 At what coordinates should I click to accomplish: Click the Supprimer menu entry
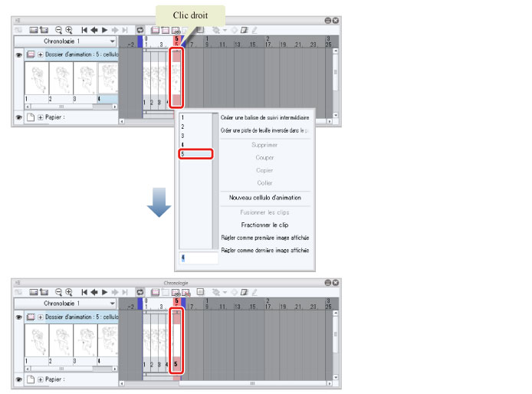[x=264, y=145]
